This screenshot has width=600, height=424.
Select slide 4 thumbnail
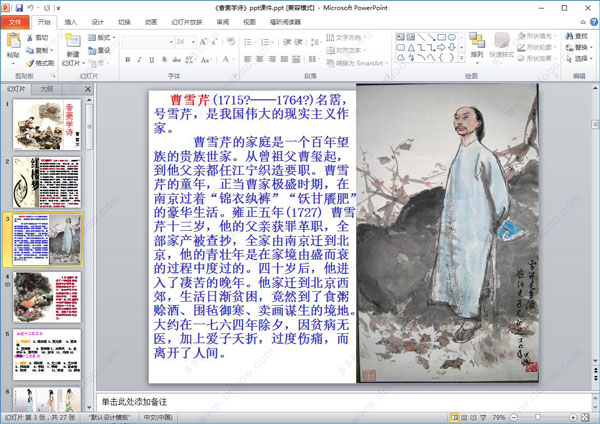[x=47, y=297]
